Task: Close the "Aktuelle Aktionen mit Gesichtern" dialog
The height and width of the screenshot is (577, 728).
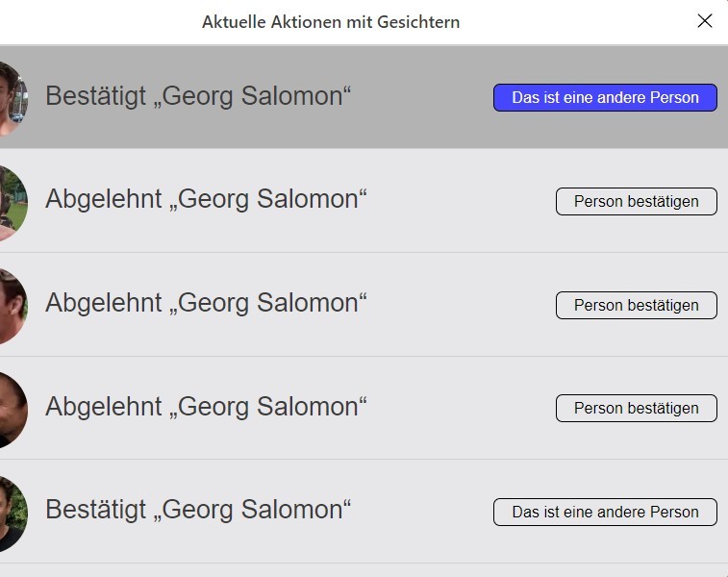Action: [705, 21]
